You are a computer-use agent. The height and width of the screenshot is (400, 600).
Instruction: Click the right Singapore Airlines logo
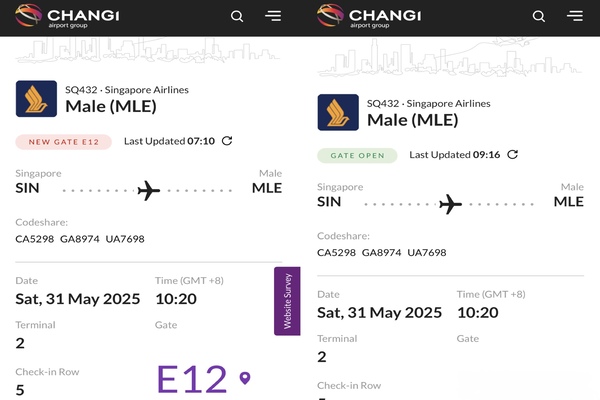[338, 112]
